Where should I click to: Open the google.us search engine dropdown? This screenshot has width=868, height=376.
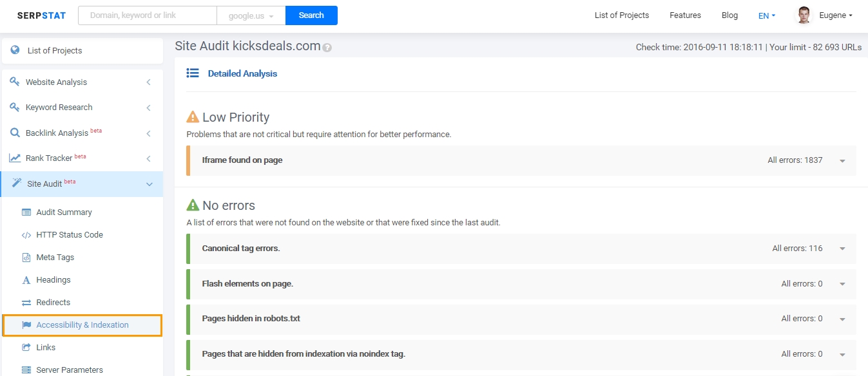coord(251,15)
